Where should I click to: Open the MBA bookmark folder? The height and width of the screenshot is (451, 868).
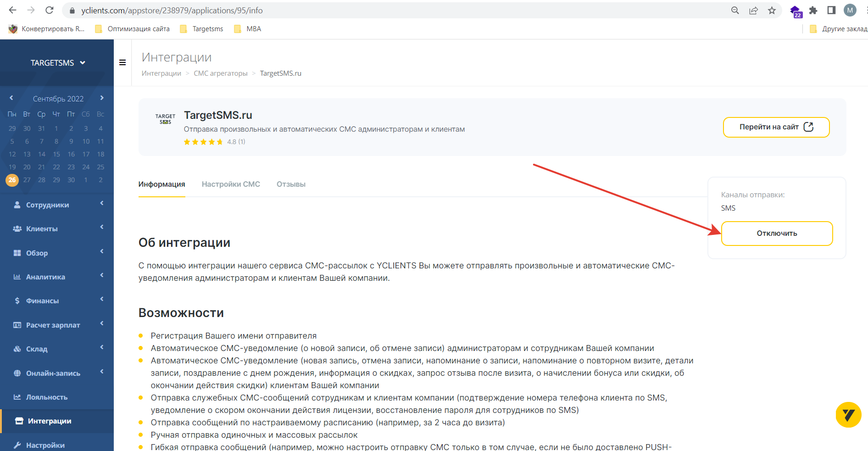[248, 28]
